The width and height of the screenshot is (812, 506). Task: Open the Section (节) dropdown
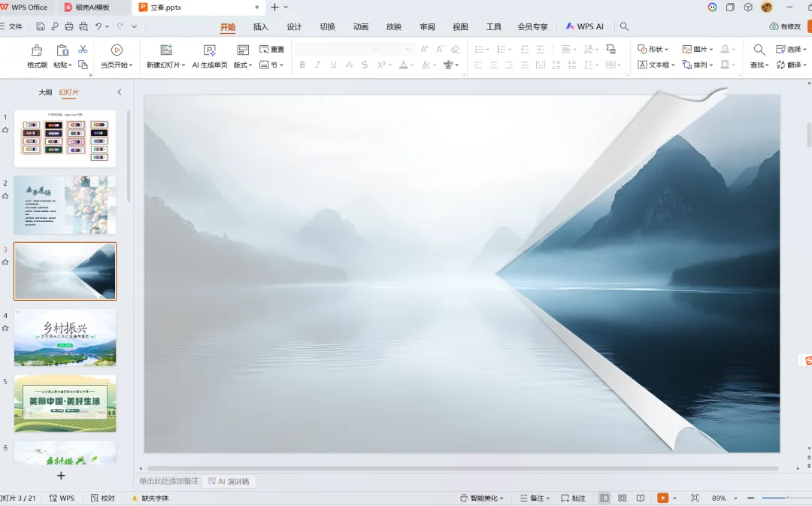click(271, 65)
